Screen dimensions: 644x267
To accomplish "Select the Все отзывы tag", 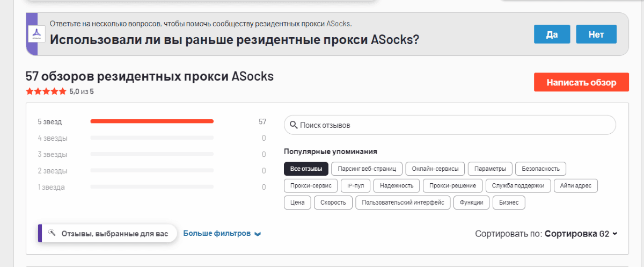I will (x=306, y=169).
